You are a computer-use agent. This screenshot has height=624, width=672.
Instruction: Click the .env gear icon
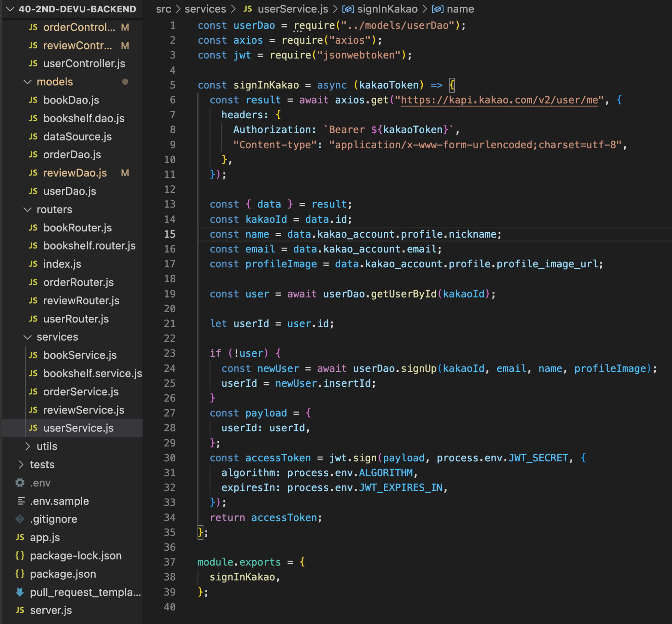(20, 483)
